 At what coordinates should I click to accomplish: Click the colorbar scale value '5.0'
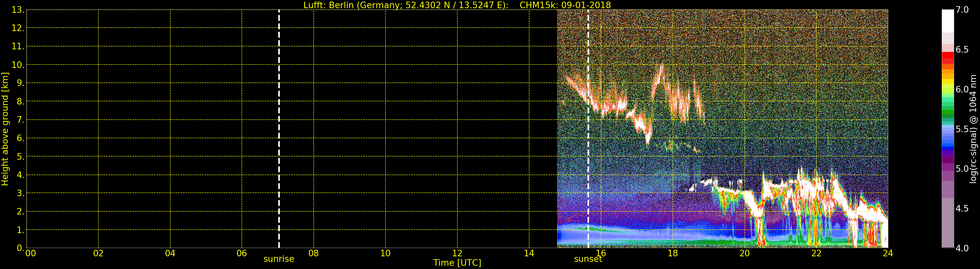point(962,169)
